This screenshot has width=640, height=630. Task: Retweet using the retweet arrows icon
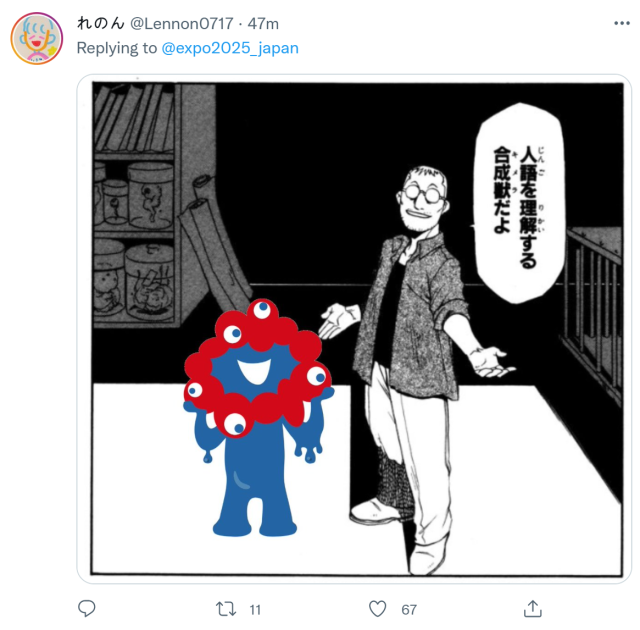pyautogui.click(x=226, y=609)
